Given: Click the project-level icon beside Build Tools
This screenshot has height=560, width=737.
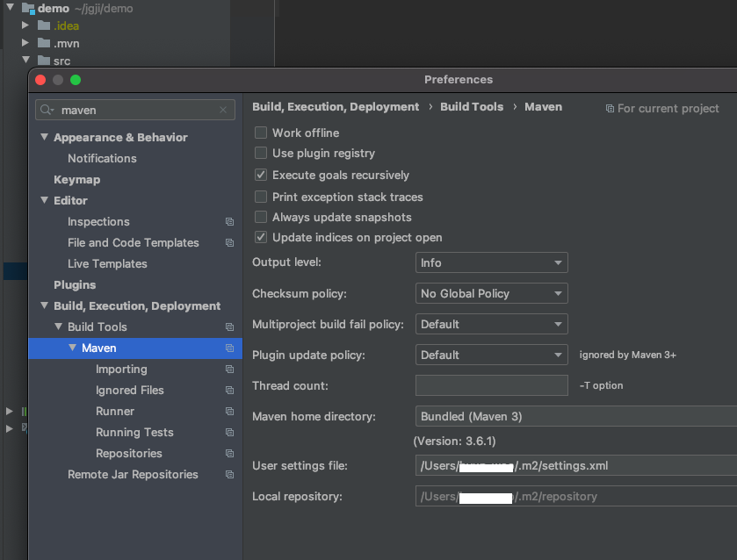Looking at the screenshot, I should click(x=229, y=327).
